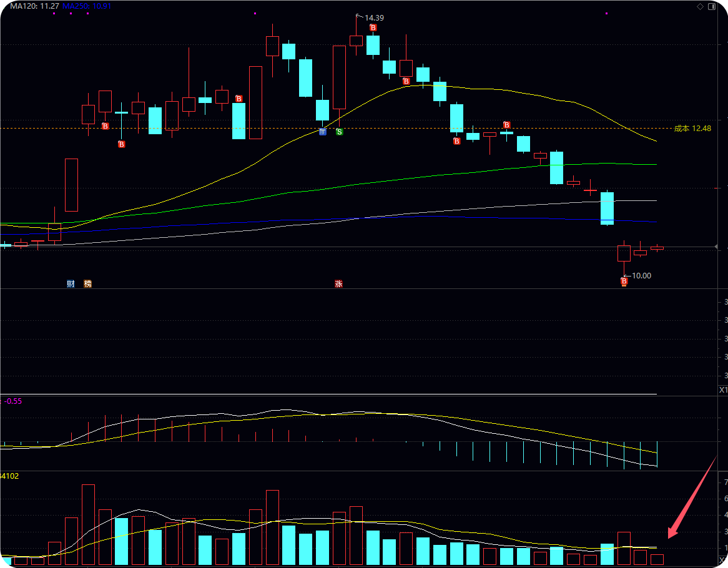Click the 涨 limit-up marker icon
This screenshot has width=728, height=568.
pyautogui.click(x=338, y=283)
